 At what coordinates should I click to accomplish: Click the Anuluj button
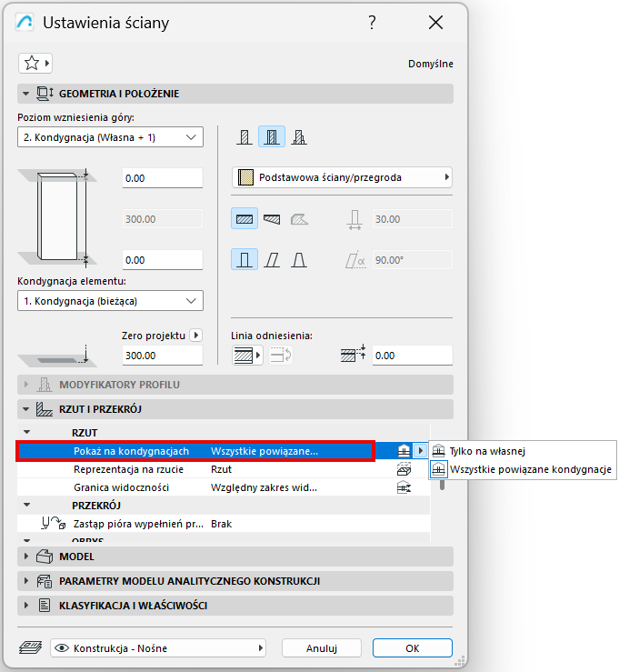click(321, 648)
